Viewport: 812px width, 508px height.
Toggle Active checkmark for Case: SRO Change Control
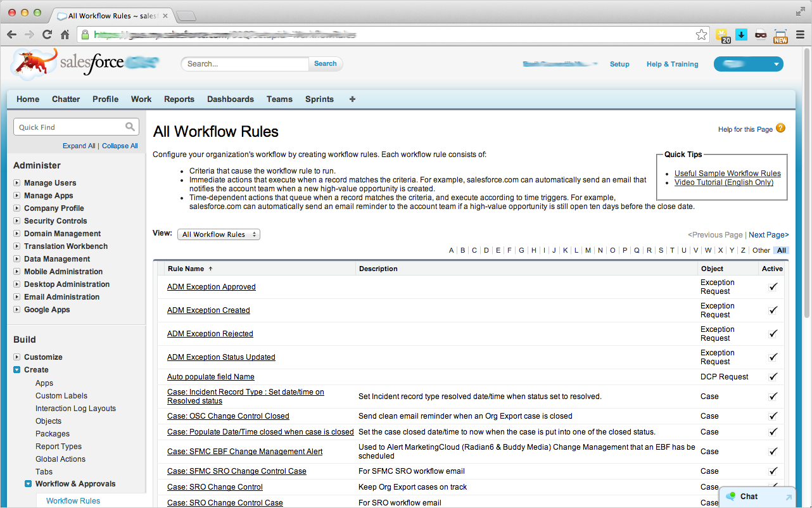(773, 486)
